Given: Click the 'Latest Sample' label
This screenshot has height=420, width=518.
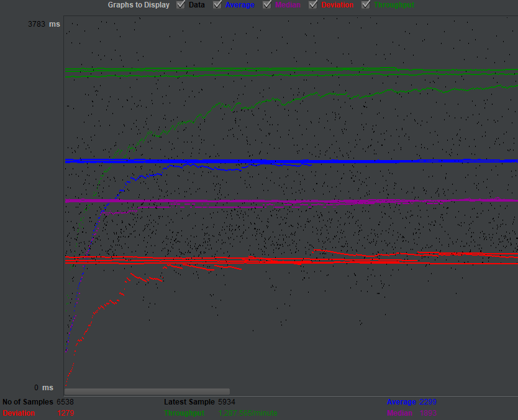Looking at the screenshot, I should (189, 402).
